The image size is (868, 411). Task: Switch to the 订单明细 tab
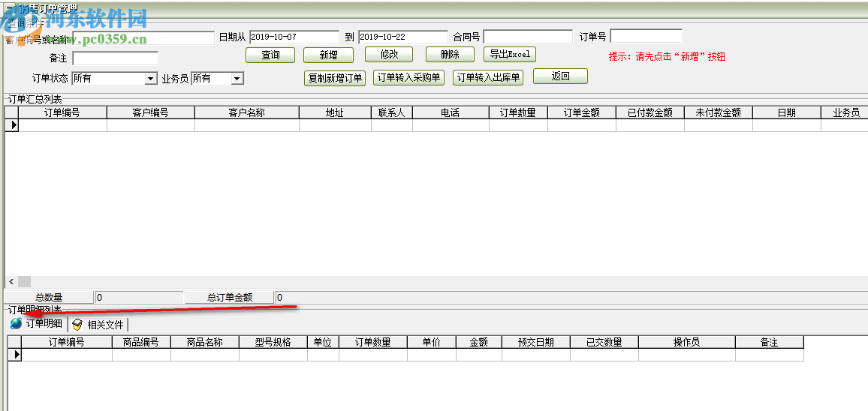point(37,323)
